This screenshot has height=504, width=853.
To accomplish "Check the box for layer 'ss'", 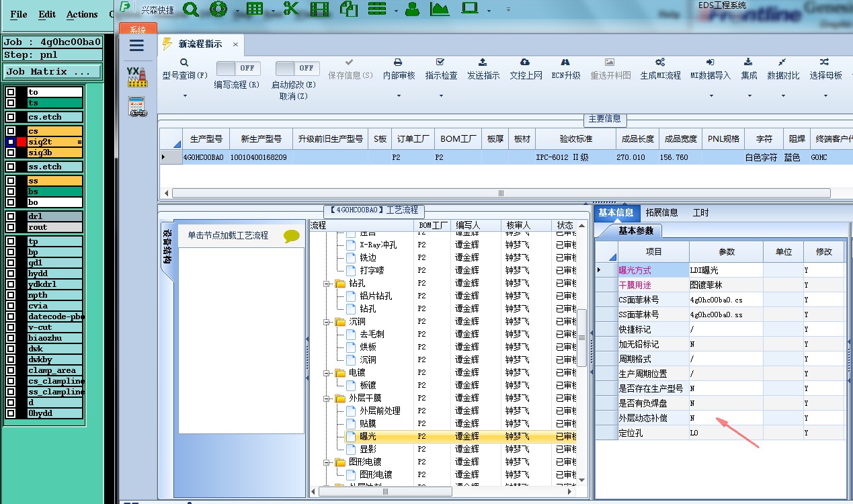I will 11,181.
